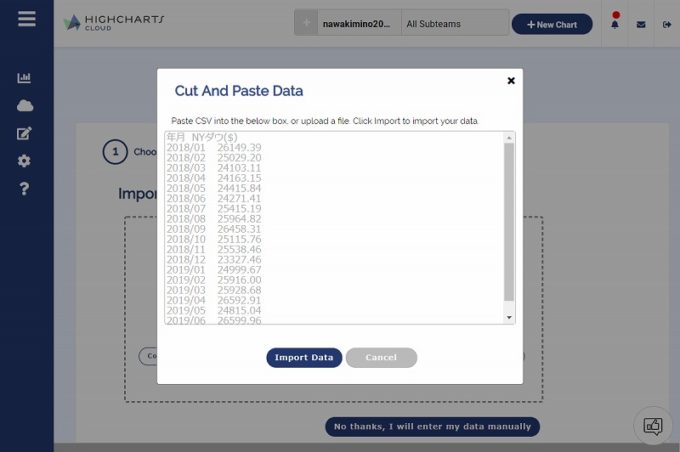Select the edit pencil sidebar icon
The height and width of the screenshot is (452, 680).
pos(24,133)
